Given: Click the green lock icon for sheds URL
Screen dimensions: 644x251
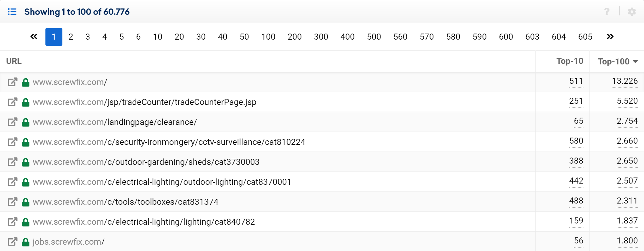Looking at the screenshot, I should coord(26,162).
